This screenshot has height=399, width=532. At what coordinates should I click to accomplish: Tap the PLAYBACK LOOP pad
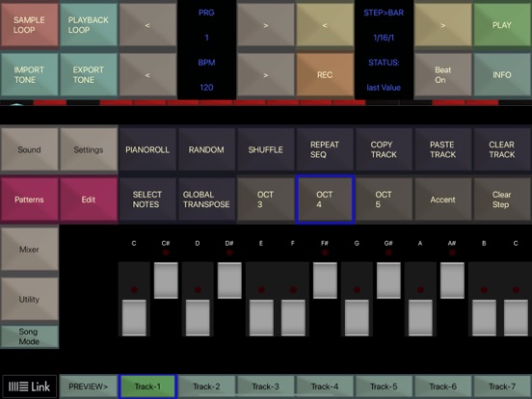(89, 25)
